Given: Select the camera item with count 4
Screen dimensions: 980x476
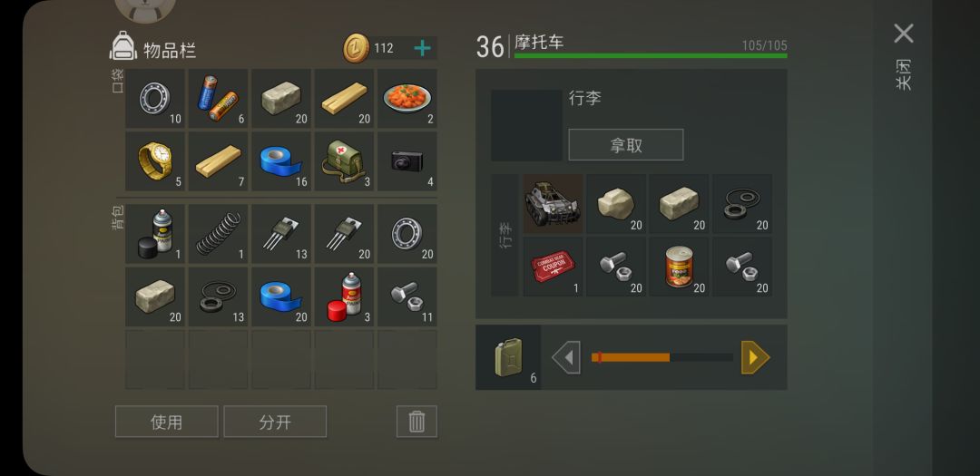Looking at the screenshot, I should coord(407,160).
